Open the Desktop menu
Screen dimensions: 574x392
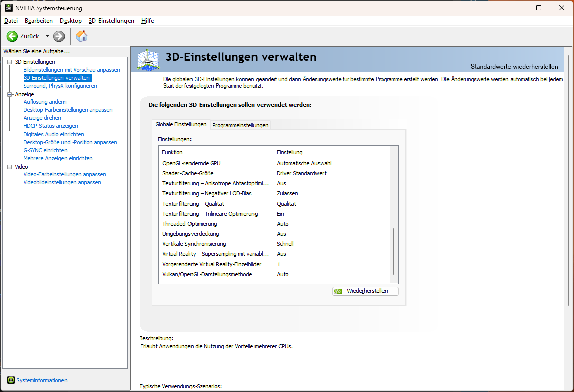[71, 21]
